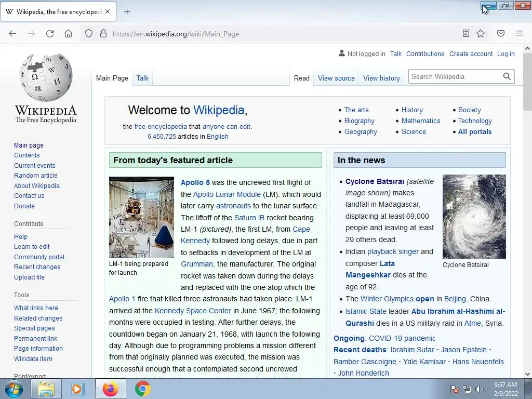
Task: Open the Windows Start menu
Action: 14,389
